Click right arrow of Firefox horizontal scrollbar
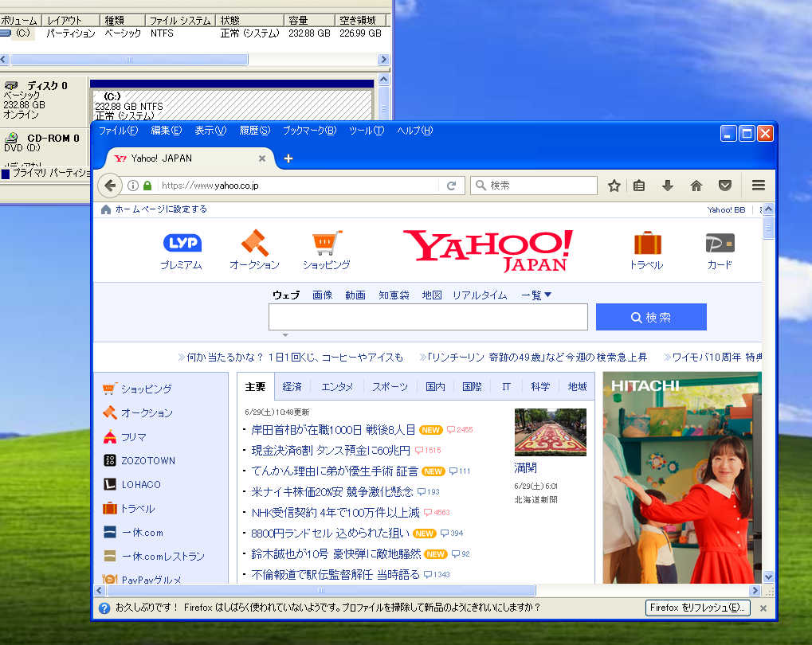The width and height of the screenshot is (812, 645). pos(755,591)
